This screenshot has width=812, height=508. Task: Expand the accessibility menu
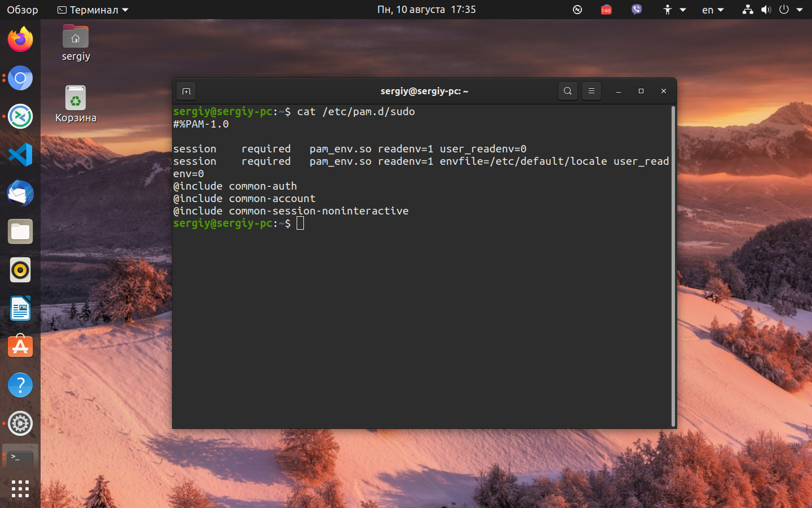point(674,10)
